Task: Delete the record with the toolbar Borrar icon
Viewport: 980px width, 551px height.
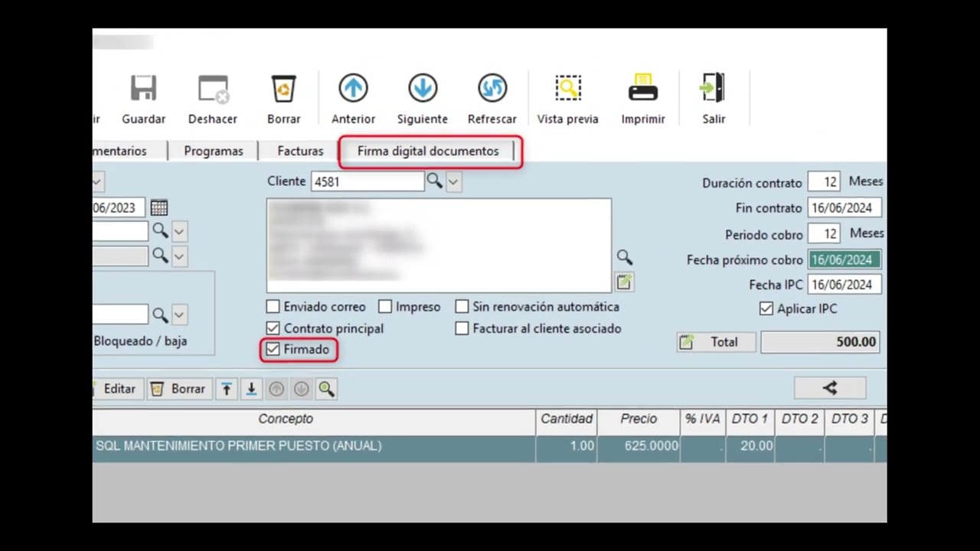Action: point(283,89)
